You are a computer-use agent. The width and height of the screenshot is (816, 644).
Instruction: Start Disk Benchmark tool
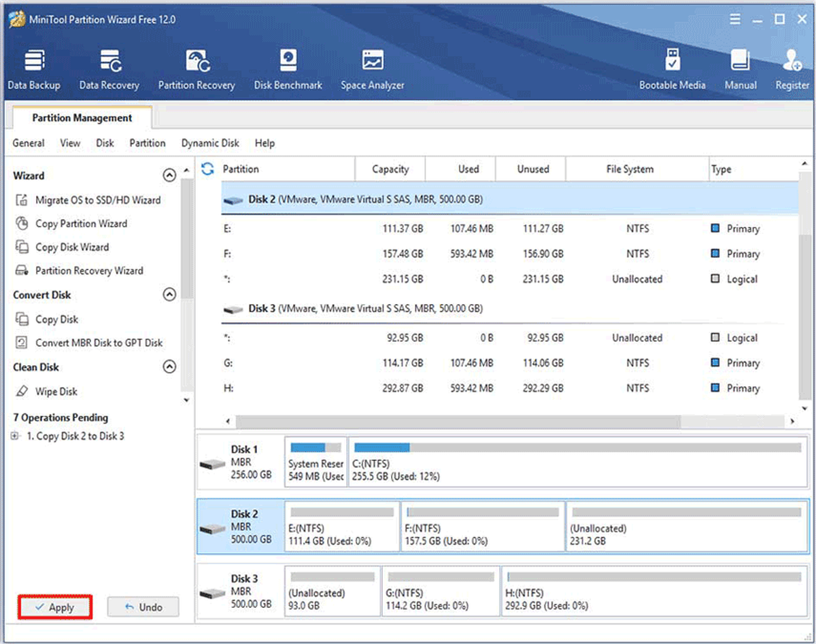(x=288, y=69)
